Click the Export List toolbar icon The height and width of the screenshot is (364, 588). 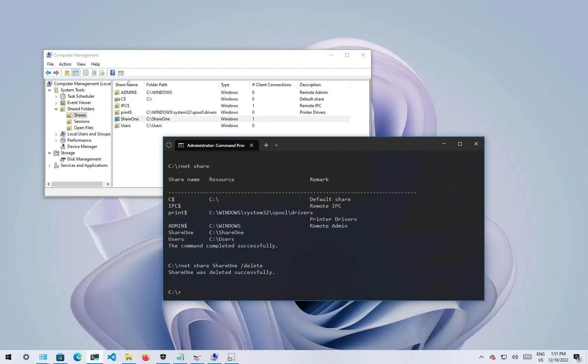tap(102, 73)
